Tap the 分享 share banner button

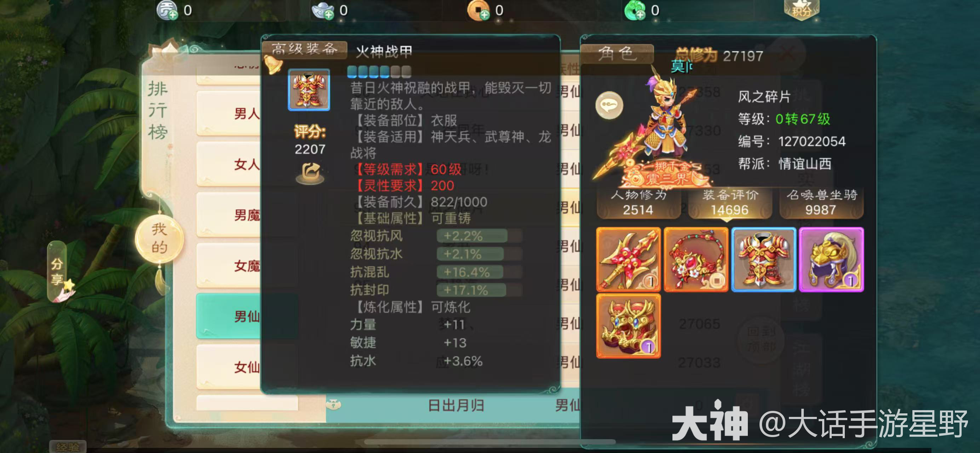click(57, 271)
